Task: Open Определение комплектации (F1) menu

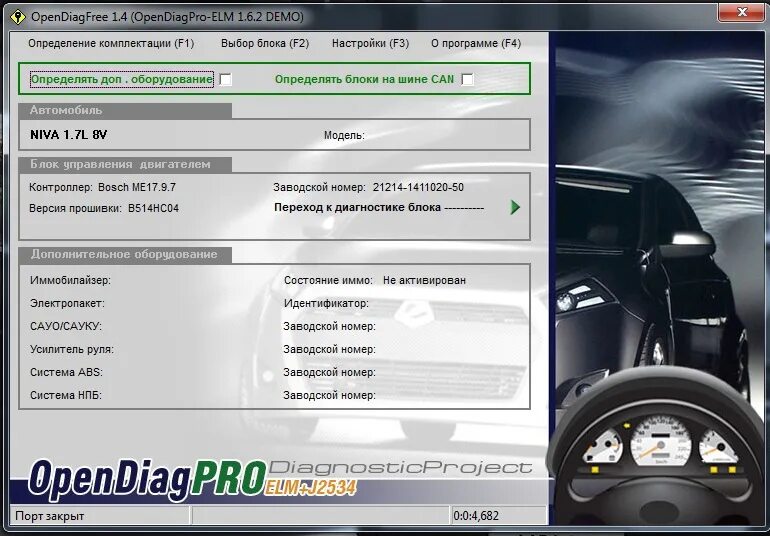Action: click(111, 43)
